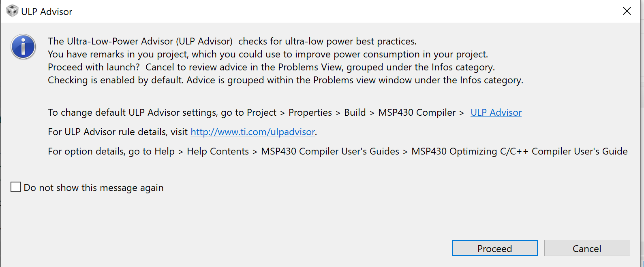The image size is (644, 267).
Task: Click the 'Checking is enabled by default' sentence
Action: tap(116, 80)
